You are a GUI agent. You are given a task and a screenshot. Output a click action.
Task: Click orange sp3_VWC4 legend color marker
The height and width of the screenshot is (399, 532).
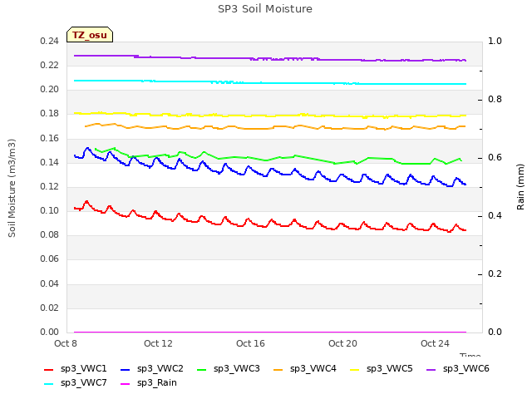point(278,369)
